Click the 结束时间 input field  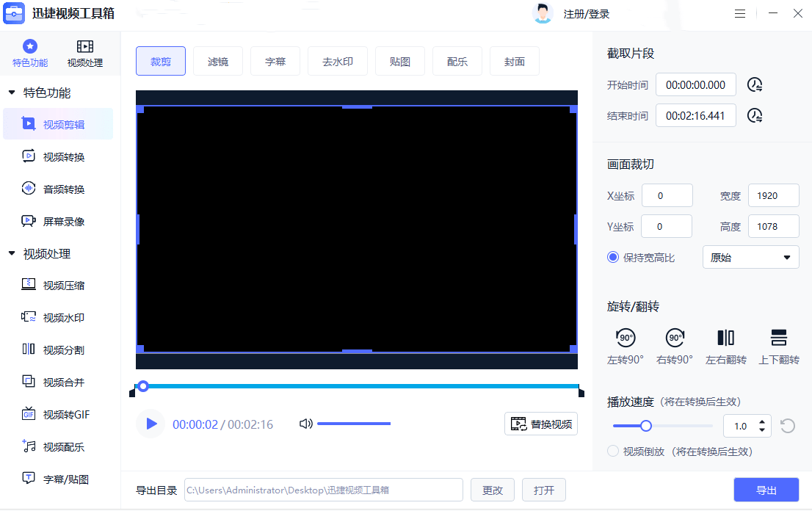(695, 115)
